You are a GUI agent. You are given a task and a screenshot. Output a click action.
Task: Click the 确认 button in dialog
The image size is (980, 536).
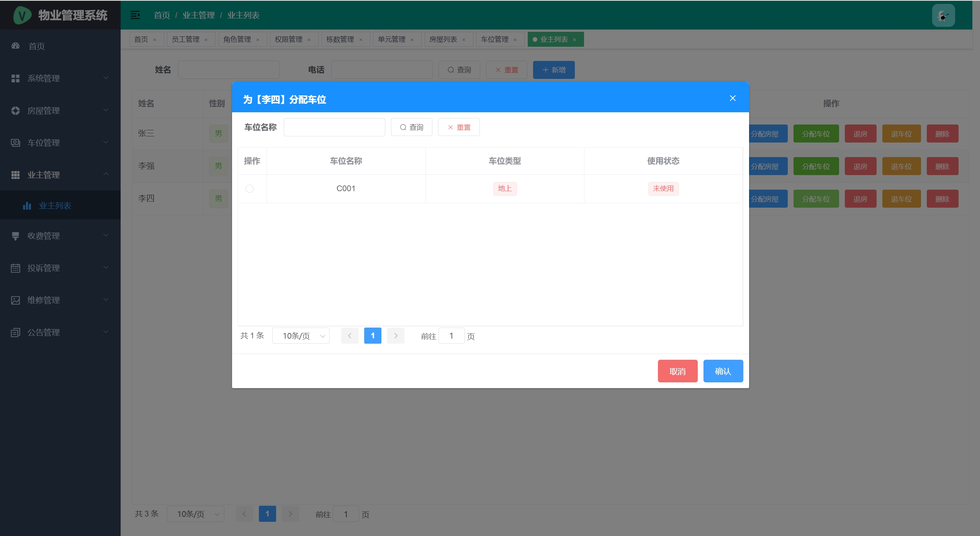click(x=723, y=371)
